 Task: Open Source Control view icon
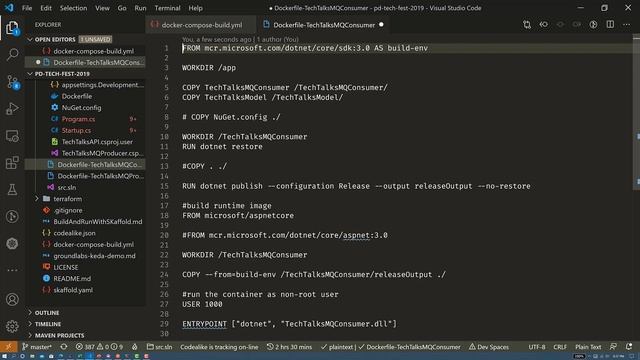coord(12,82)
